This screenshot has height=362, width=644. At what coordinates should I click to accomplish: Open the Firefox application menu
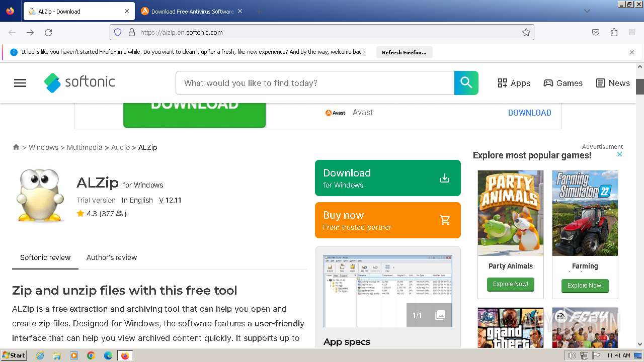[632, 32]
